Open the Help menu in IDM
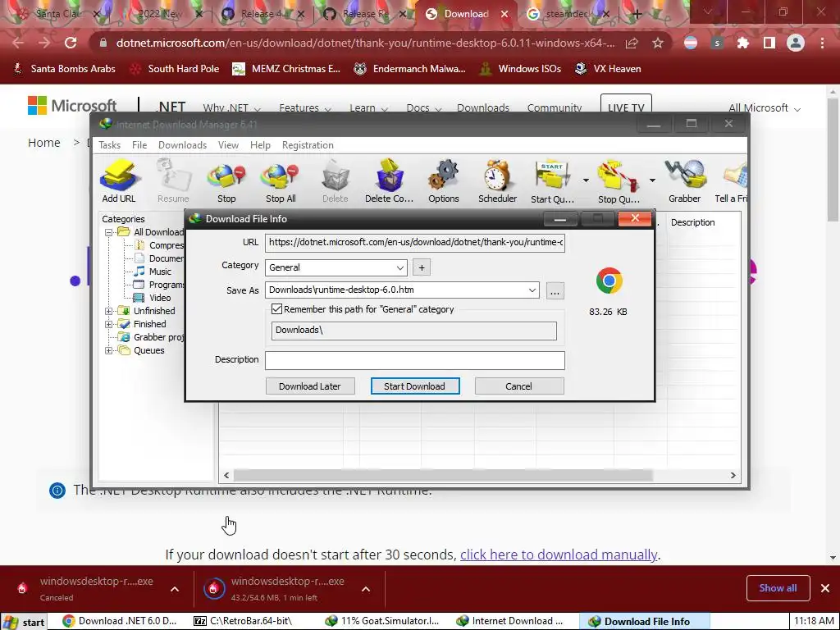 [260, 145]
